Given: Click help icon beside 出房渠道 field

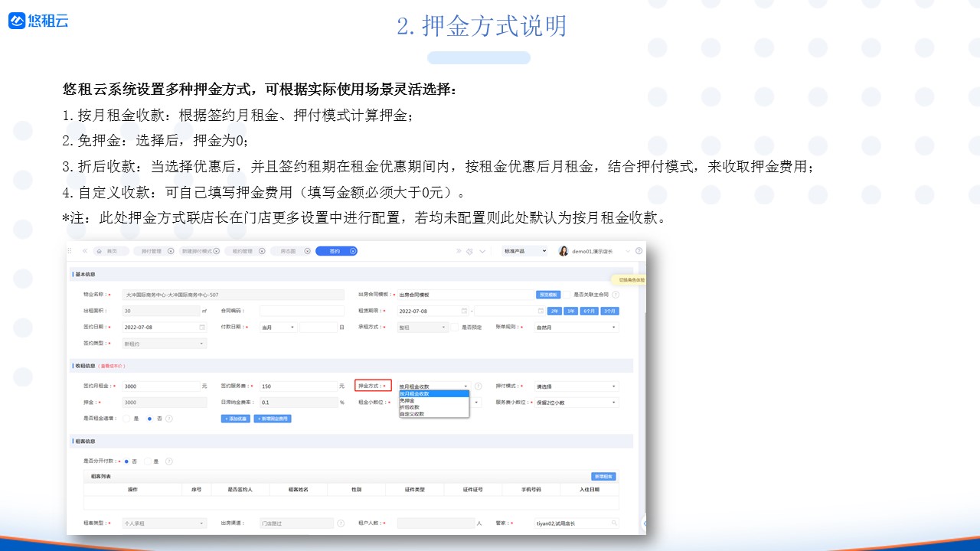Looking at the screenshot, I should [x=341, y=523].
